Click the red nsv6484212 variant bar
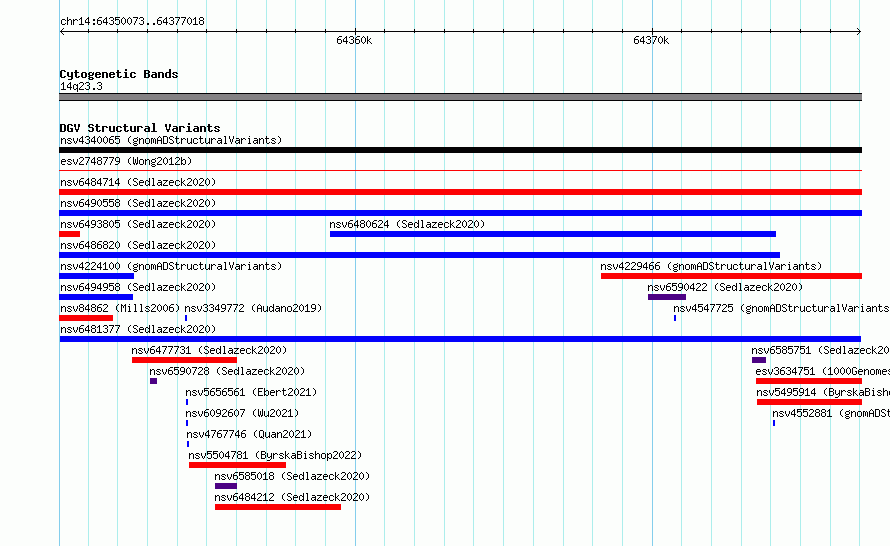This screenshot has height=546, width=890. click(278, 507)
